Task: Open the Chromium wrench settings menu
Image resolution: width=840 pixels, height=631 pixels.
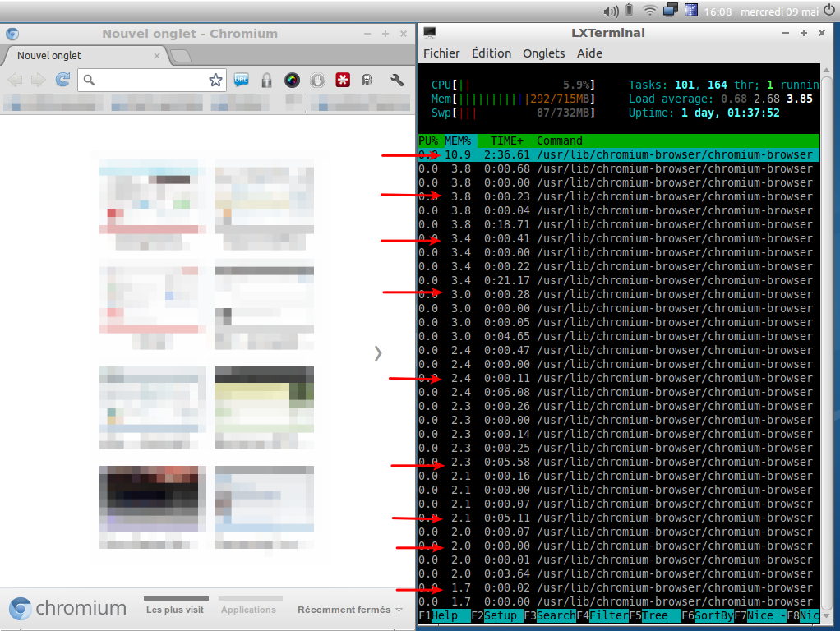Action: tap(397, 81)
